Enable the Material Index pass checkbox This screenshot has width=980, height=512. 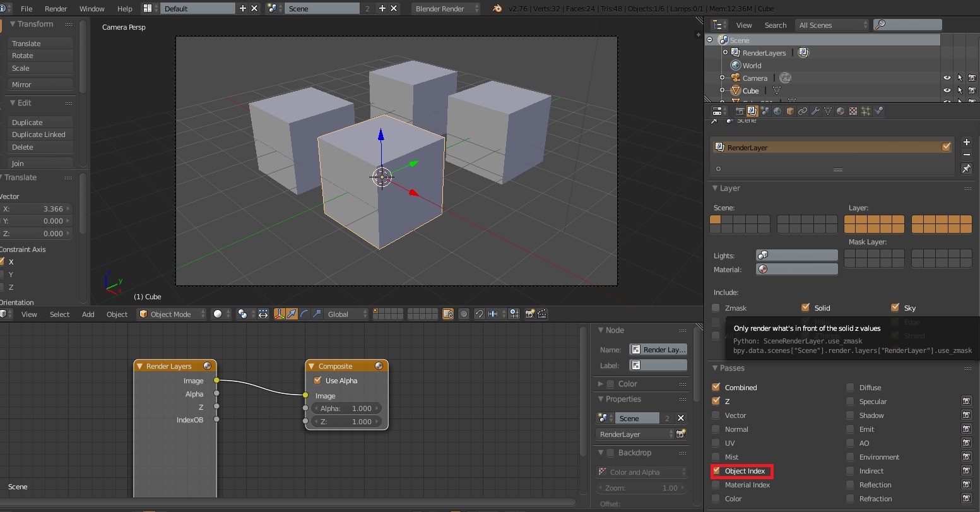tap(716, 485)
